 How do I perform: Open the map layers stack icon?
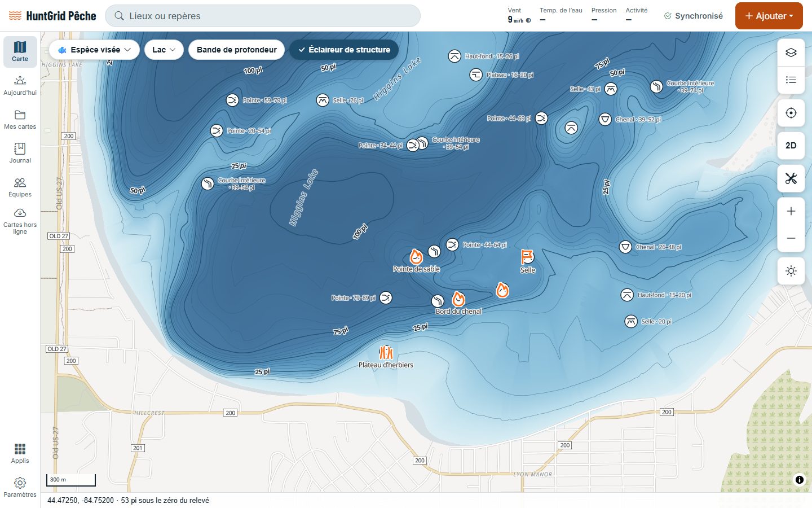tap(791, 52)
